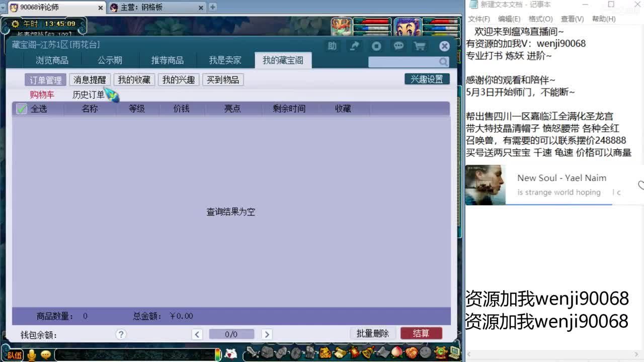644x362 pixels.
Task: Click the gray round face icon in bottom toolbar
Action: pos(426,352)
